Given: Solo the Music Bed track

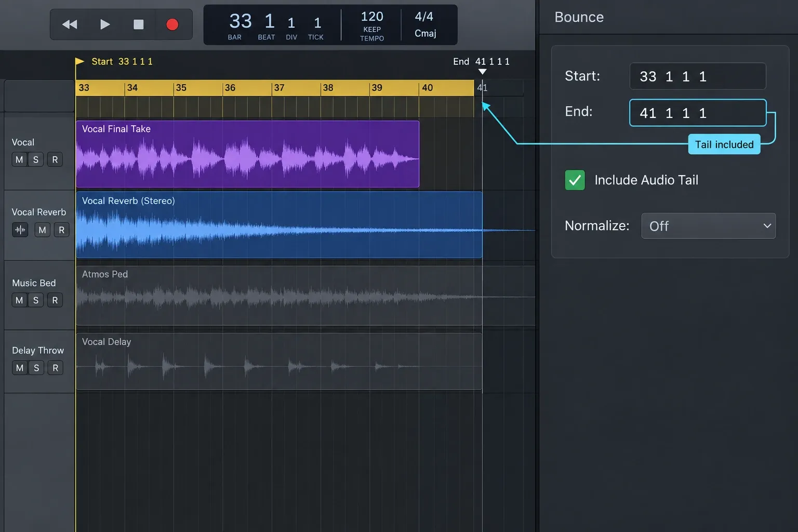Looking at the screenshot, I should point(36,300).
